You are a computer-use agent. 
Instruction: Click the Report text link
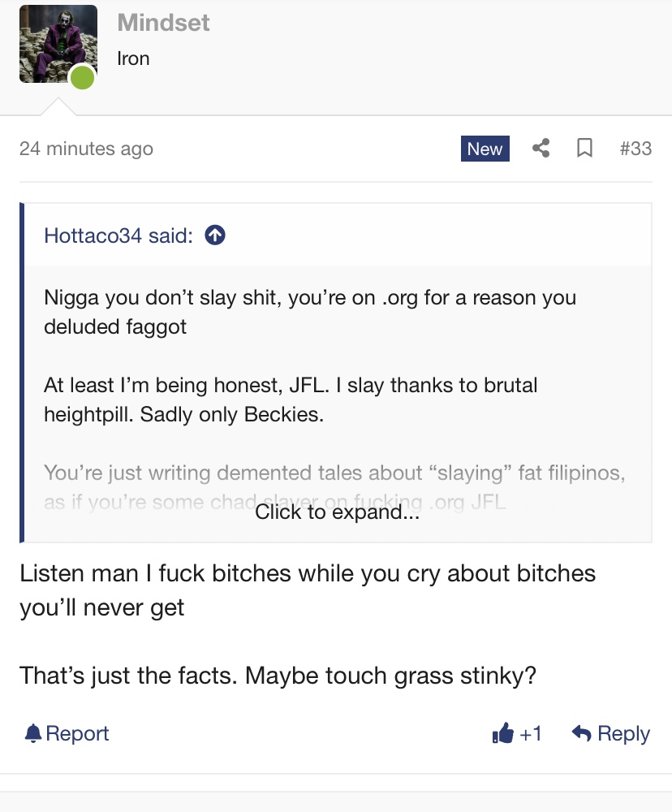point(77,734)
